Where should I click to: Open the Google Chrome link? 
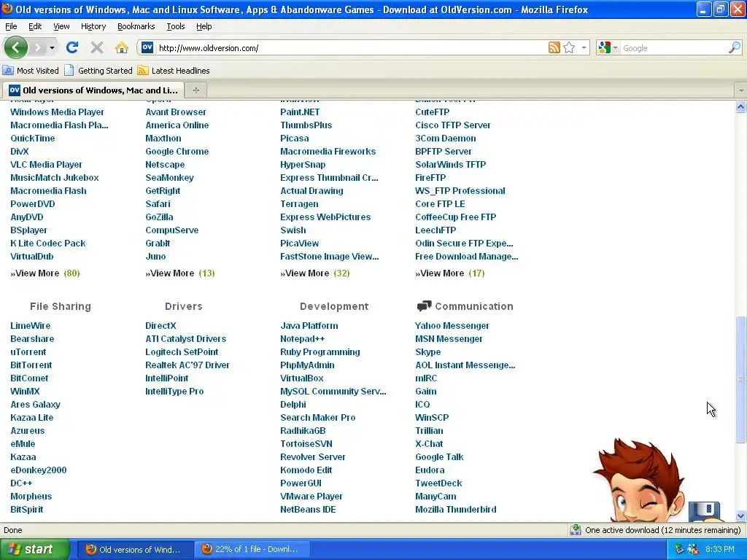177,152
